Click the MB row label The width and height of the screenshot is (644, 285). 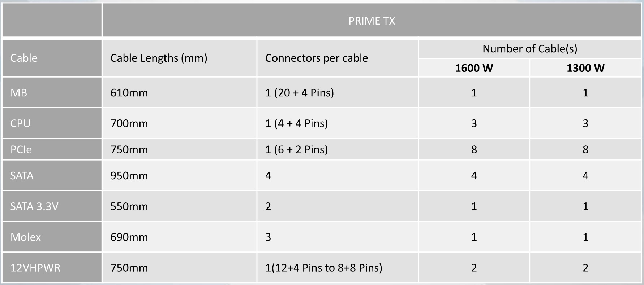pos(19,93)
